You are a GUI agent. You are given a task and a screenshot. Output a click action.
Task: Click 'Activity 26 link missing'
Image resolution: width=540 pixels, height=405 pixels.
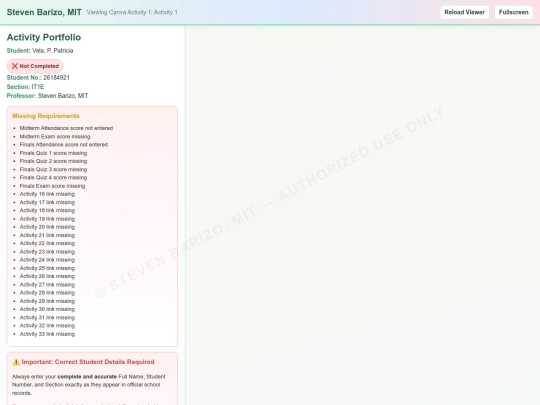tap(47, 277)
